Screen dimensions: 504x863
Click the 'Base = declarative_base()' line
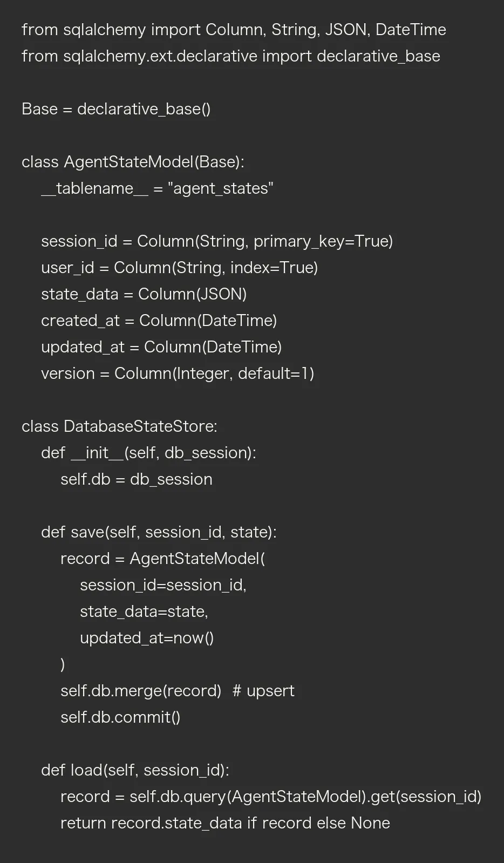(x=116, y=109)
